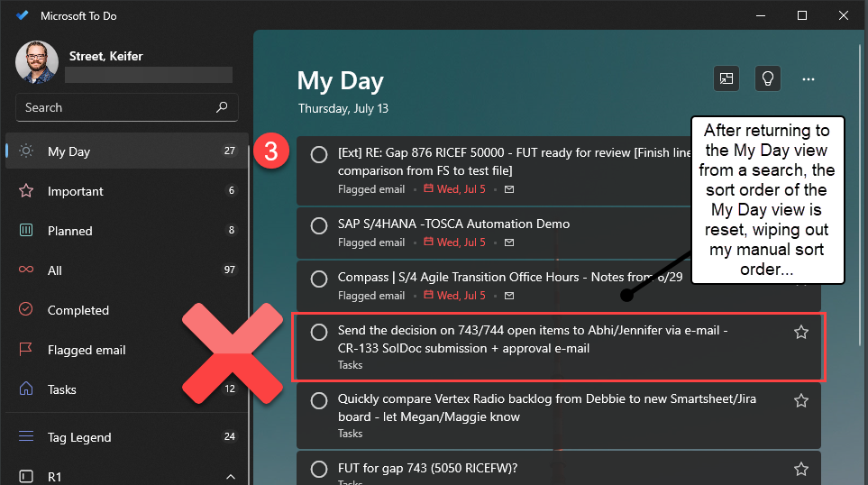Go to the Completed list
This screenshot has height=485, width=868.
pyautogui.click(x=78, y=310)
